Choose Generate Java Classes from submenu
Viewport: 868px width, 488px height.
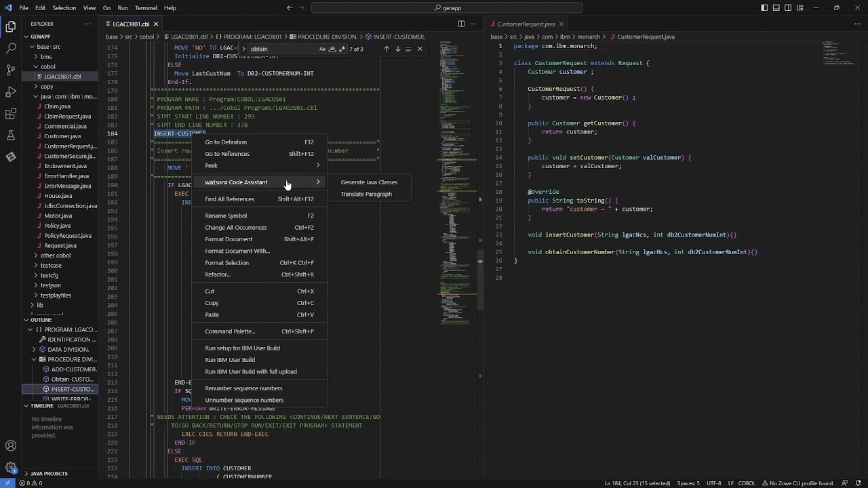(x=369, y=182)
